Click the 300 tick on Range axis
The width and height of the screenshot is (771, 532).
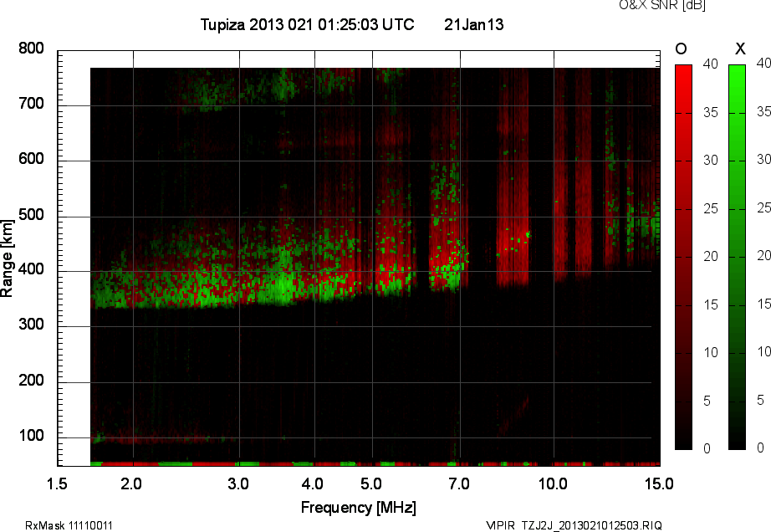[31, 325]
